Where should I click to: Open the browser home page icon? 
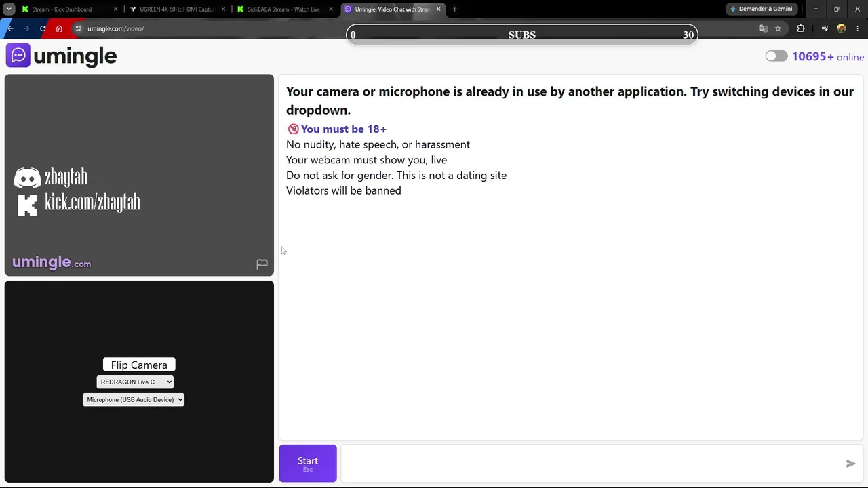click(x=59, y=28)
